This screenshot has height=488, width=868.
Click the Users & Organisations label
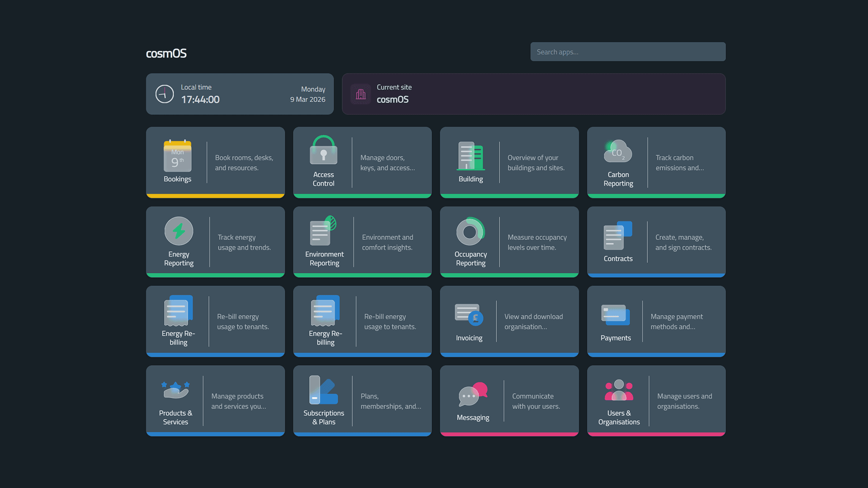pyautogui.click(x=619, y=418)
